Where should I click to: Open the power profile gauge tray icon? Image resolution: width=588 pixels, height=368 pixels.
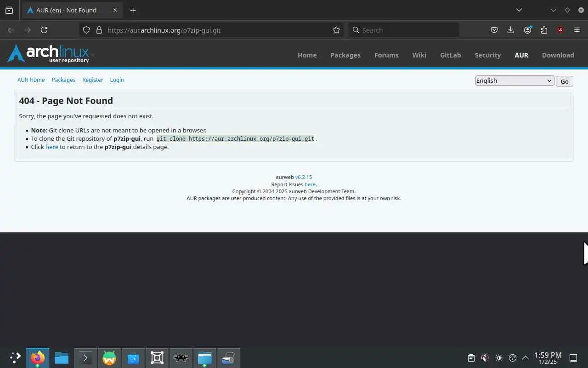click(x=513, y=358)
